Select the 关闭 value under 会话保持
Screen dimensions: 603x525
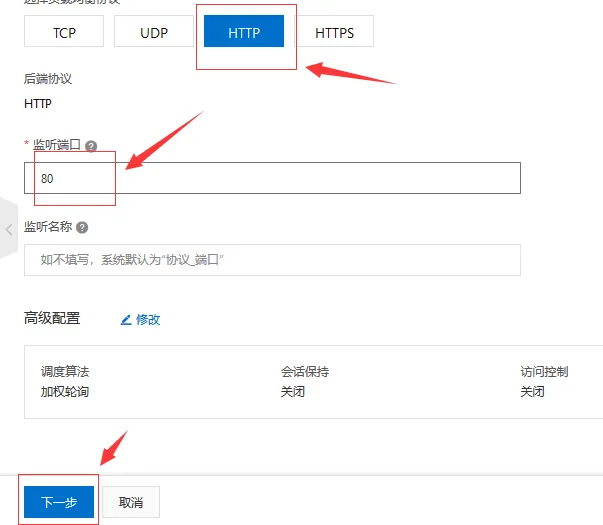(x=293, y=392)
